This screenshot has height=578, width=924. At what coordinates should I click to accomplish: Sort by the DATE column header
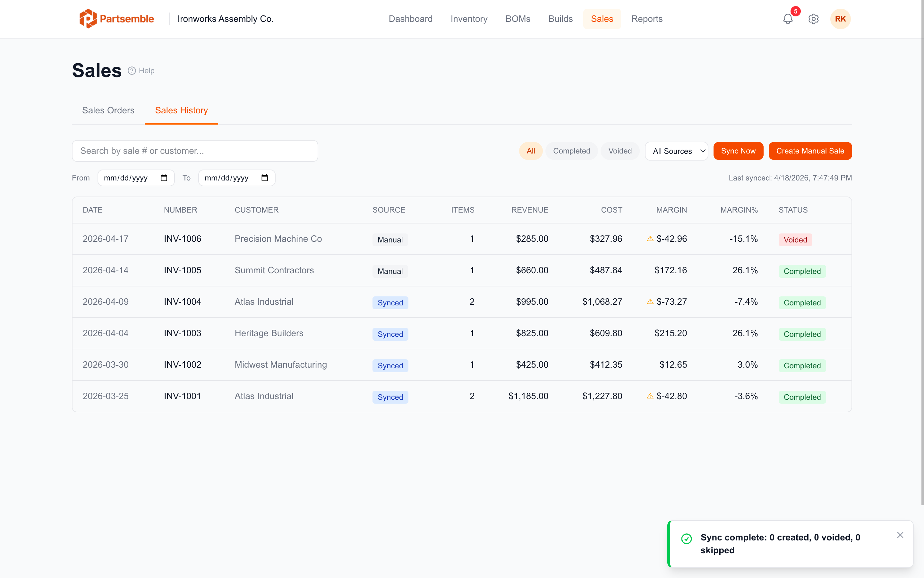coord(92,210)
